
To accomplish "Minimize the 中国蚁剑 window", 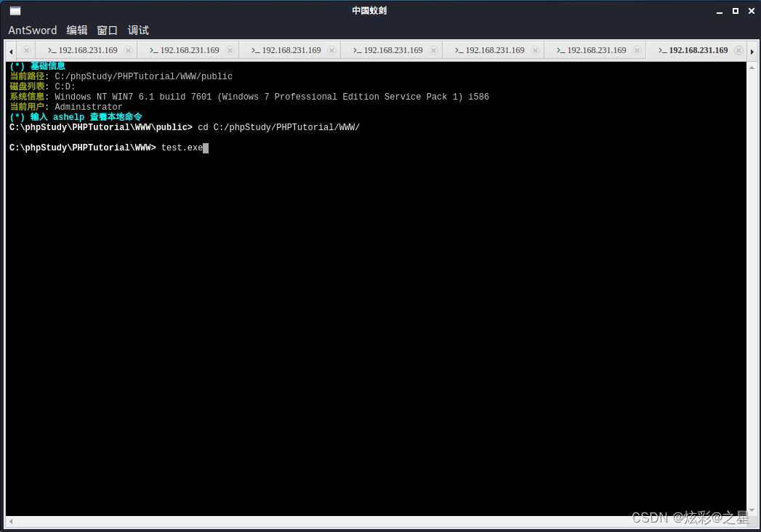I will [x=720, y=11].
